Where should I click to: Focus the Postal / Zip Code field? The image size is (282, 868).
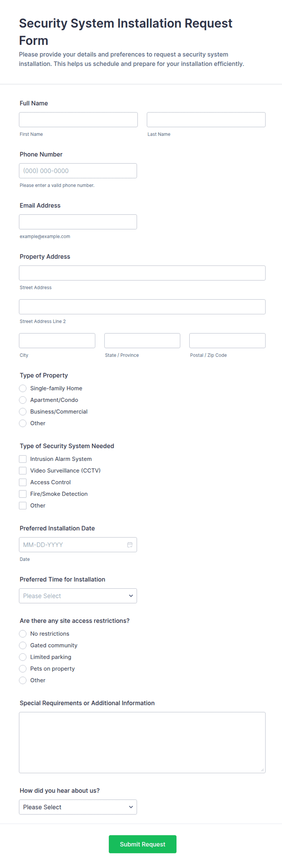(x=227, y=341)
